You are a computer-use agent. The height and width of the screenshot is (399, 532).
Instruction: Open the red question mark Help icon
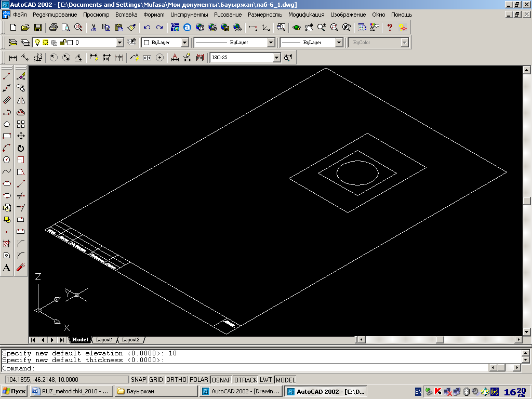pyautogui.click(x=390, y=28)
